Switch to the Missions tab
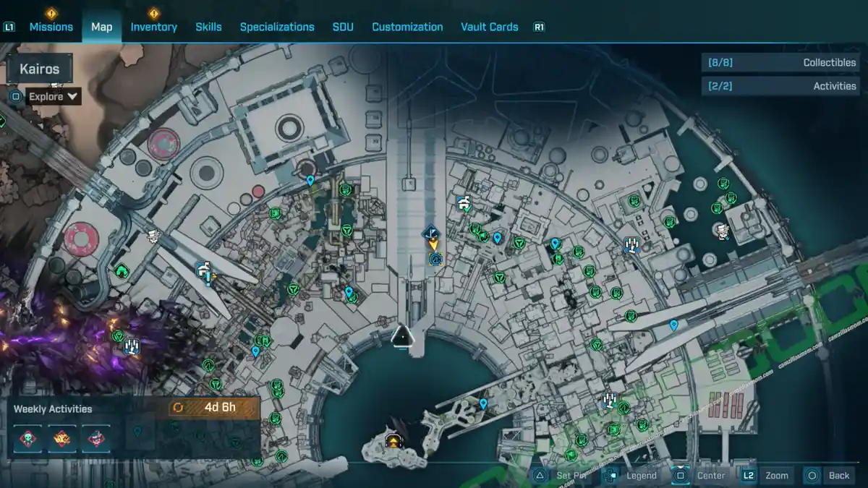 point(51,27)
